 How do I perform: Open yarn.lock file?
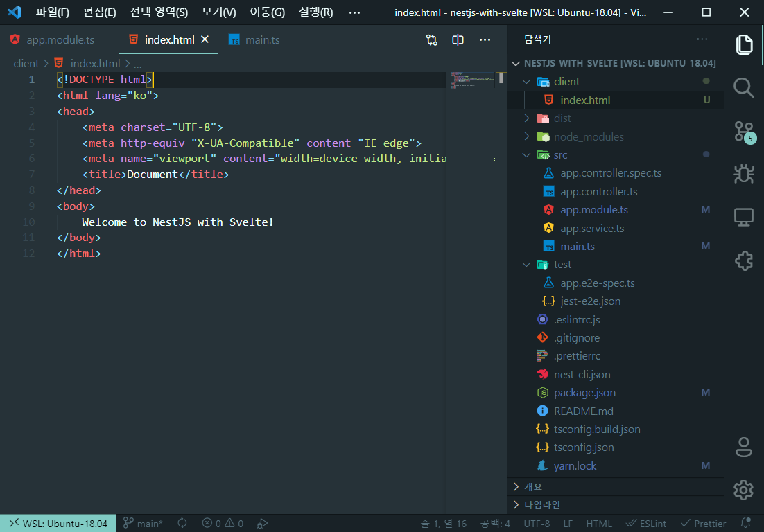click(x=616, y=465)
